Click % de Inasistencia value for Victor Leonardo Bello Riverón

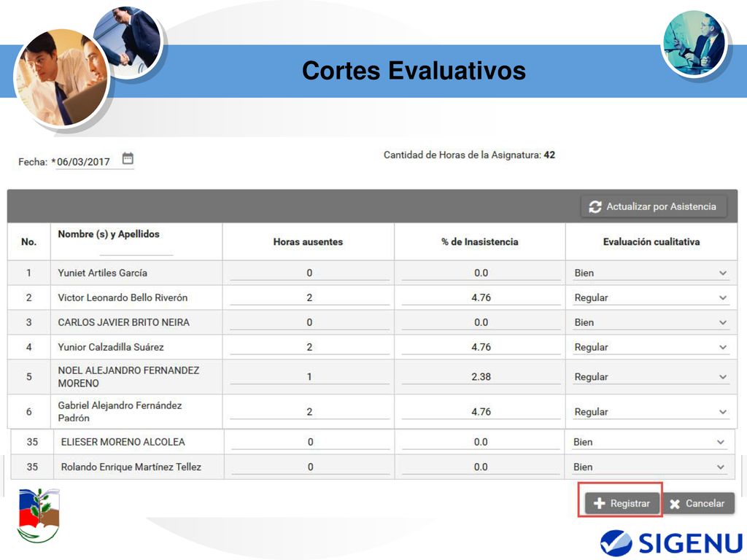[481, 297]
